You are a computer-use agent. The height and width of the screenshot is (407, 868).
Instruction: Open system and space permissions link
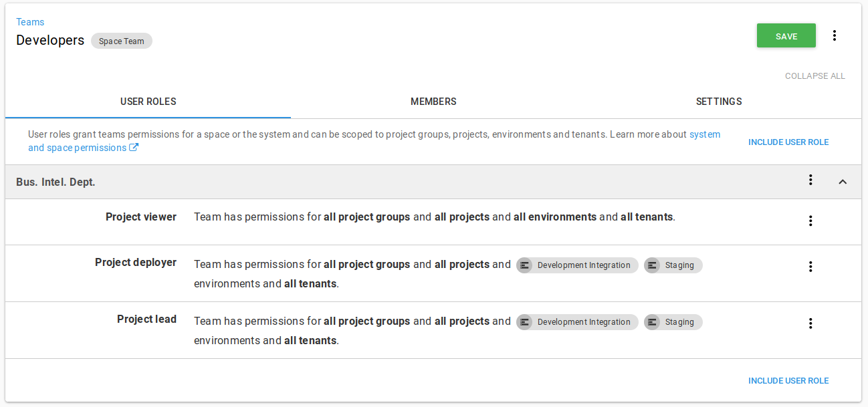click(x=79, y=148)
